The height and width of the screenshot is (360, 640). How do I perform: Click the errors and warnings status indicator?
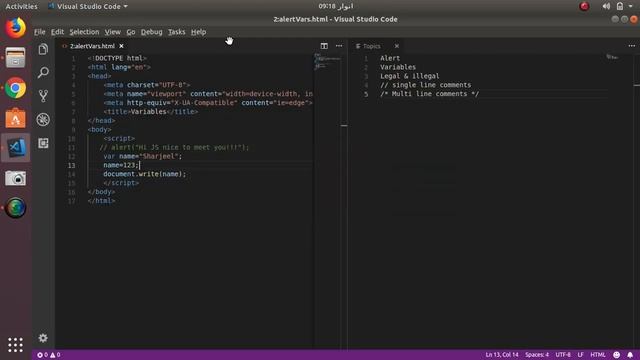tap(49, 355)
